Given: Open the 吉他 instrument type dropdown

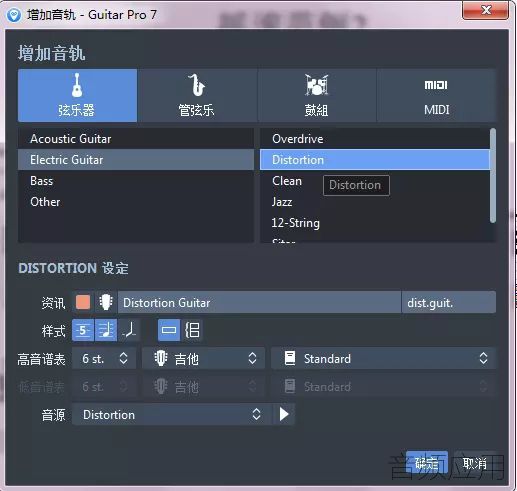Looking at the screenshot, I should (x=204, y=359).
